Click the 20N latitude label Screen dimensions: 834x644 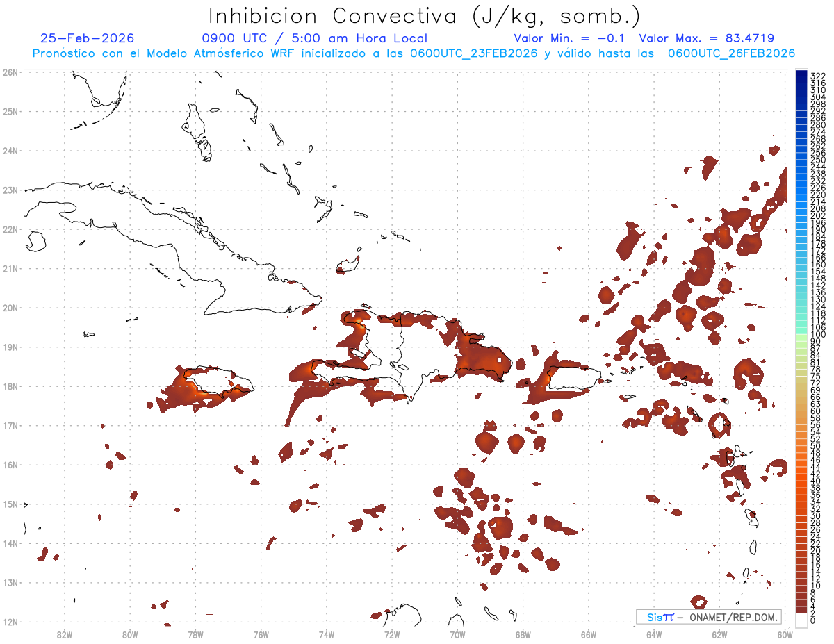coord(10,308)
